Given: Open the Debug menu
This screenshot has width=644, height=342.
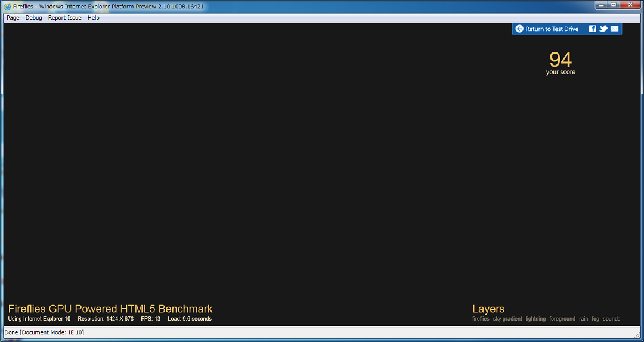Looking at the screenshot, I should [x=33, y=18].
